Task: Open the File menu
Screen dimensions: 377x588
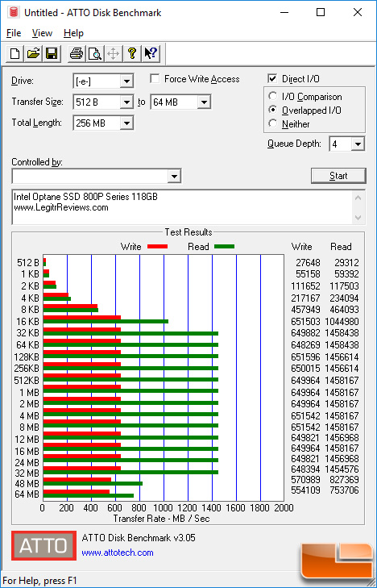Action: tap(14, 33)
